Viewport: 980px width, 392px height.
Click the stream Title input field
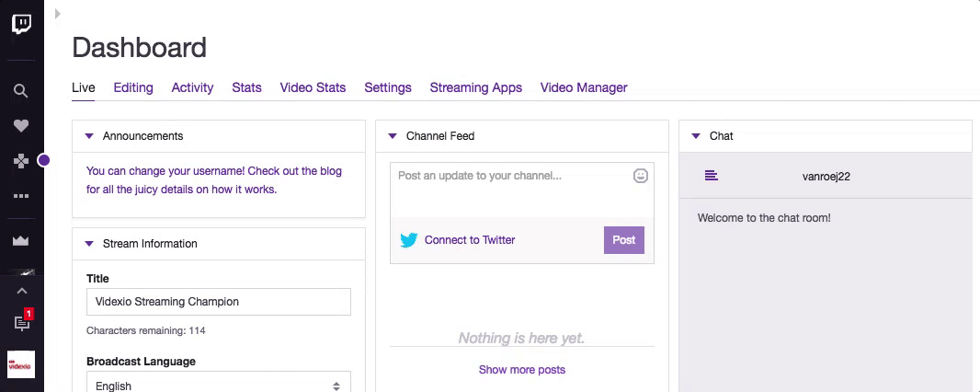click(219, 302)
